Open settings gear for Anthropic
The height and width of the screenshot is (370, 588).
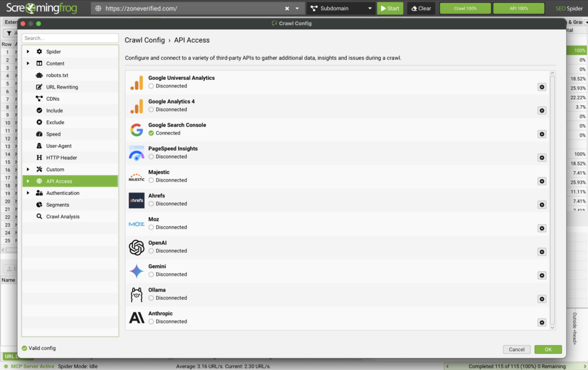click(541, 323)
